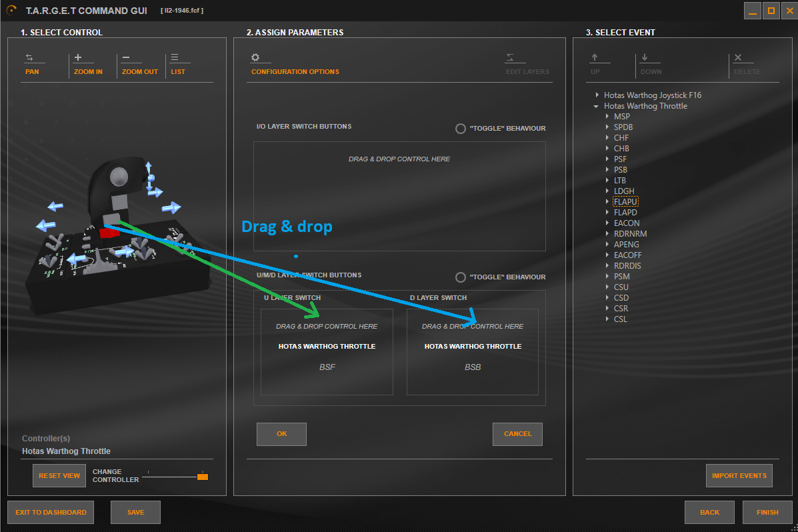Expand the LDGH event group
This screenshot has width=798, height=532.
pos(607,191)
